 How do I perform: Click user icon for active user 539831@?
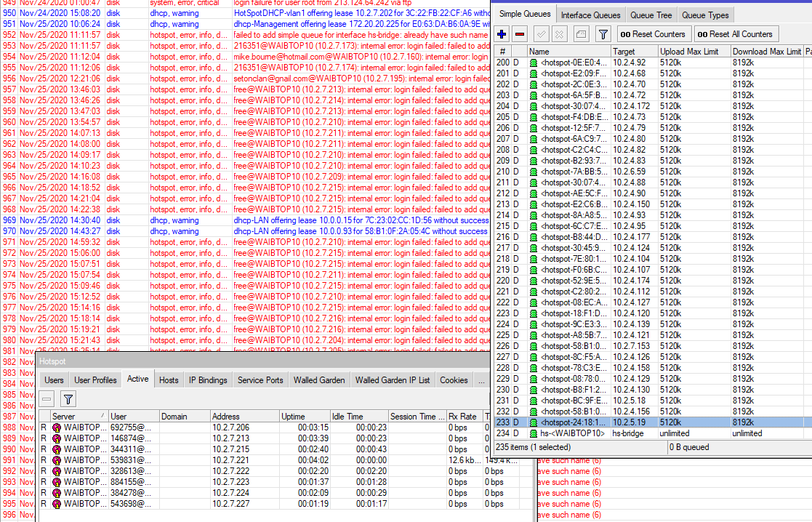pyautogui.click(x=57, y=460)
